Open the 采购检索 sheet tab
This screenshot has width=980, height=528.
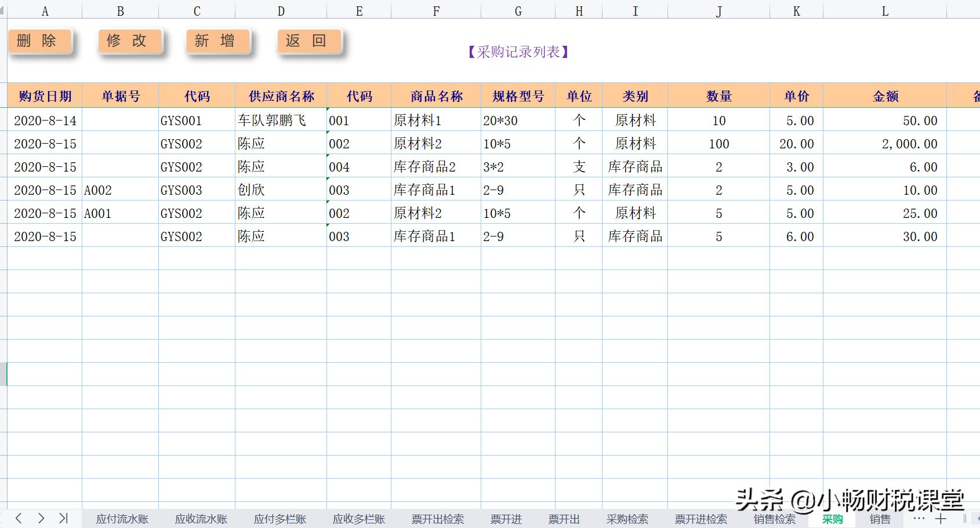click(x=628, y=519)
